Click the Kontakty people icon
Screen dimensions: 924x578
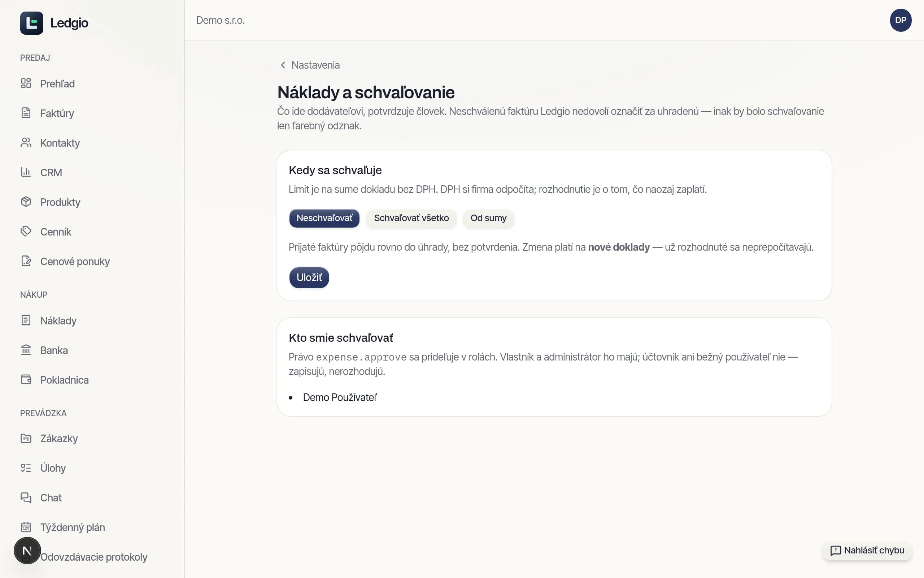coord(26,143)
